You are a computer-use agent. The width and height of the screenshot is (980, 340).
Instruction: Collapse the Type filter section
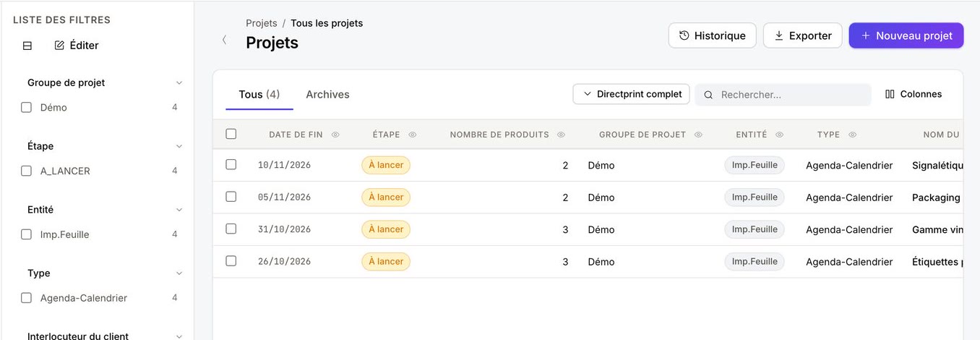(179, 273)
